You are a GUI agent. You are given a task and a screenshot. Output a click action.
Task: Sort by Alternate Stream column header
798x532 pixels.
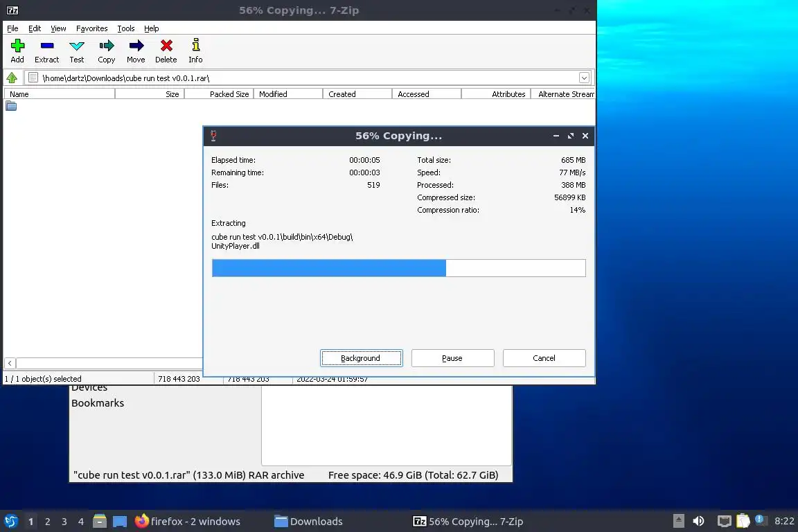563,94
